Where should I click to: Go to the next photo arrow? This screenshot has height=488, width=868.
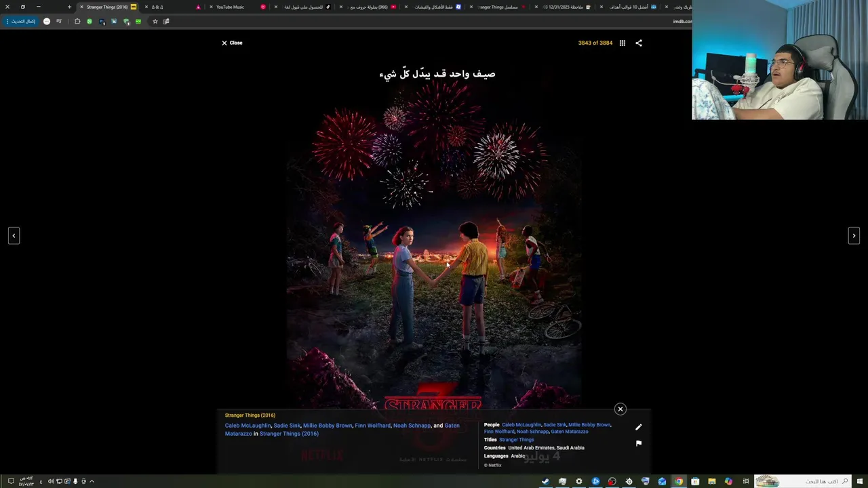pos(854,235)
